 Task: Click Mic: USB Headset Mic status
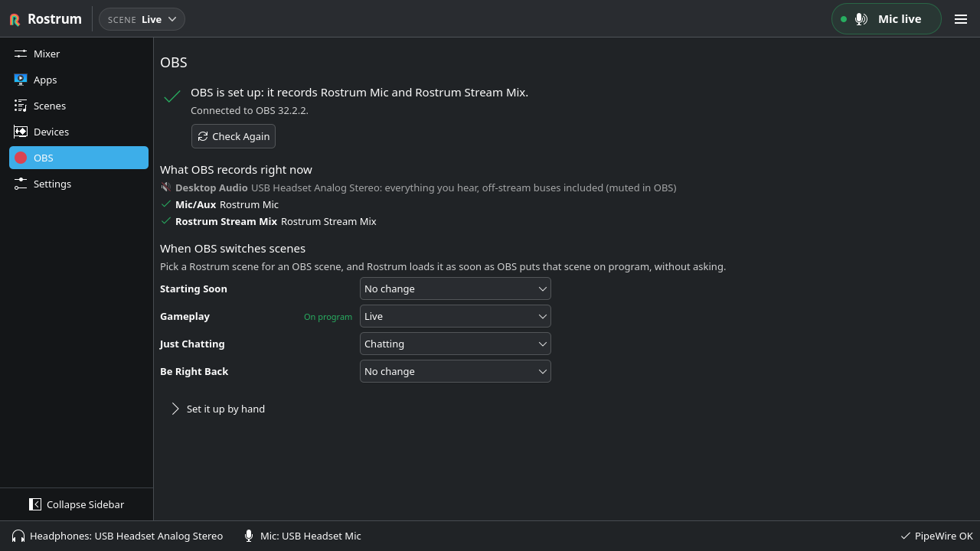302,536
